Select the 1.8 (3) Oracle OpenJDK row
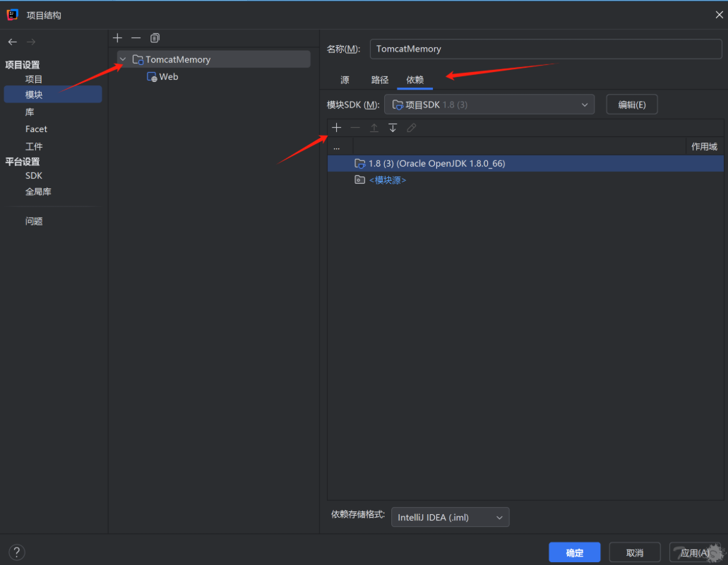Viewport: 728px width, 565px height. 525,163
